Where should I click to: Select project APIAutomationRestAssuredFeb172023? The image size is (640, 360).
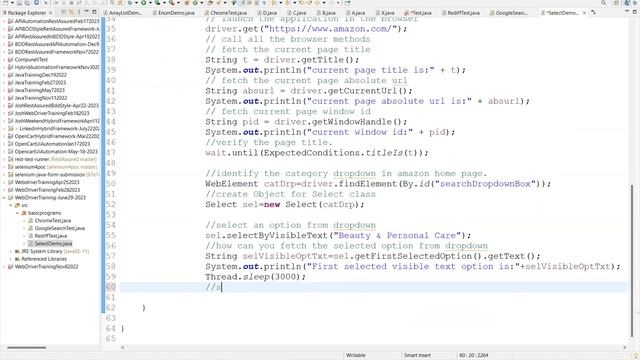coord(57,21)
